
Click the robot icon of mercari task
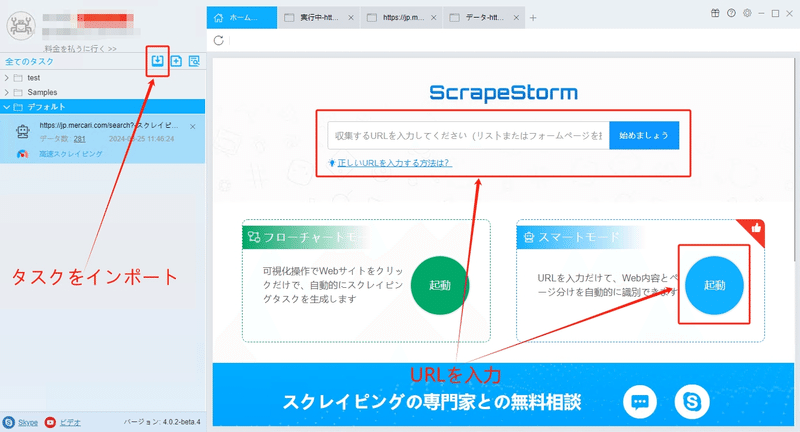pos(22,132)
